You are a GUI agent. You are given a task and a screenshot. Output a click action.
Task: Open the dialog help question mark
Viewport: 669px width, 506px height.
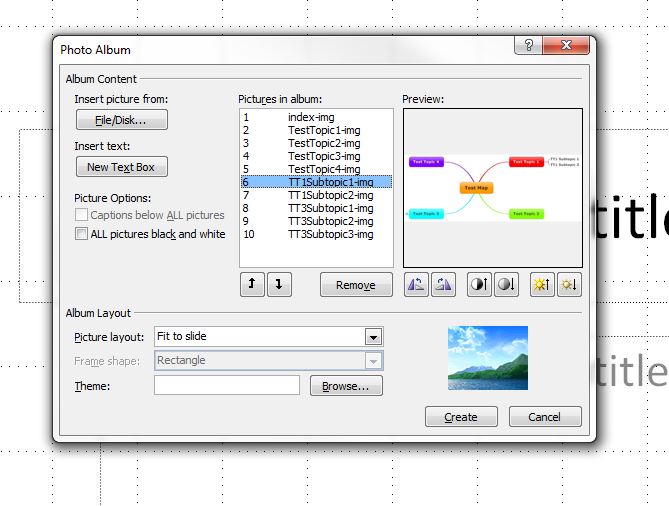tap(528, 46)
